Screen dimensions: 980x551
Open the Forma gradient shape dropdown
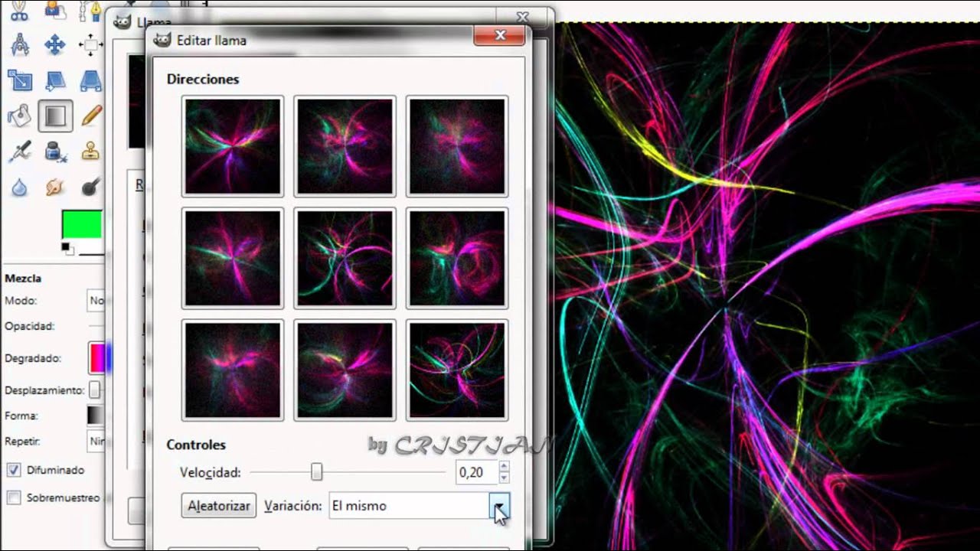coord(96,416)
